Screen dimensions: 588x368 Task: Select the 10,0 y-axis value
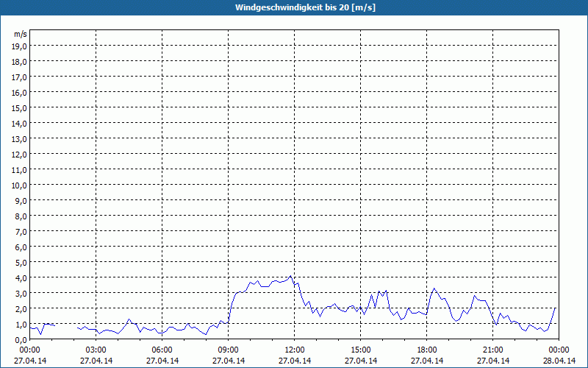click(21, 185)
